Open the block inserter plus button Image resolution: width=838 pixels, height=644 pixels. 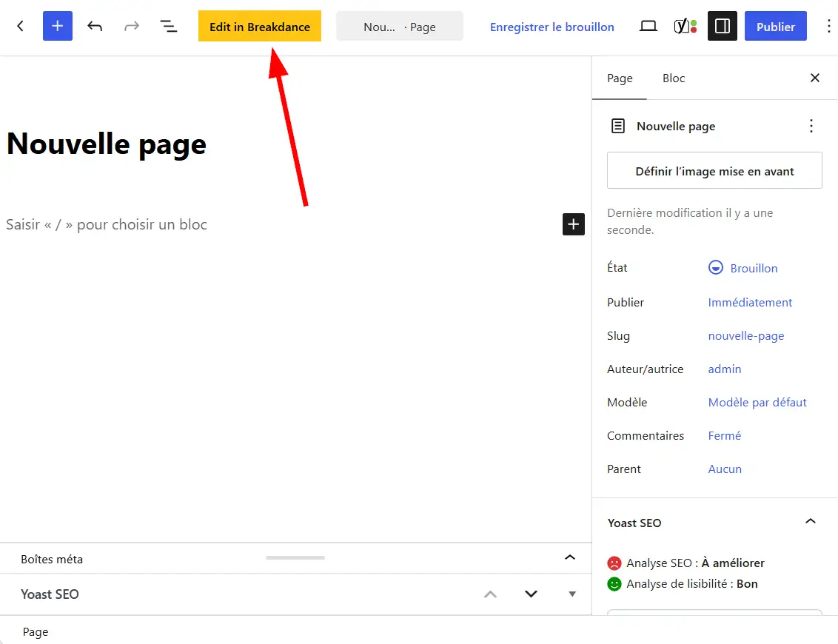57,26
